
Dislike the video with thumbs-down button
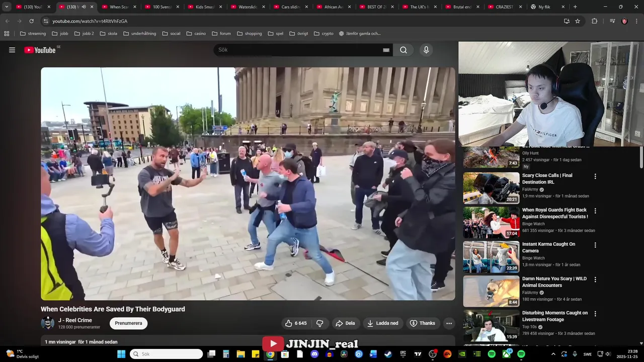point(319,323)
